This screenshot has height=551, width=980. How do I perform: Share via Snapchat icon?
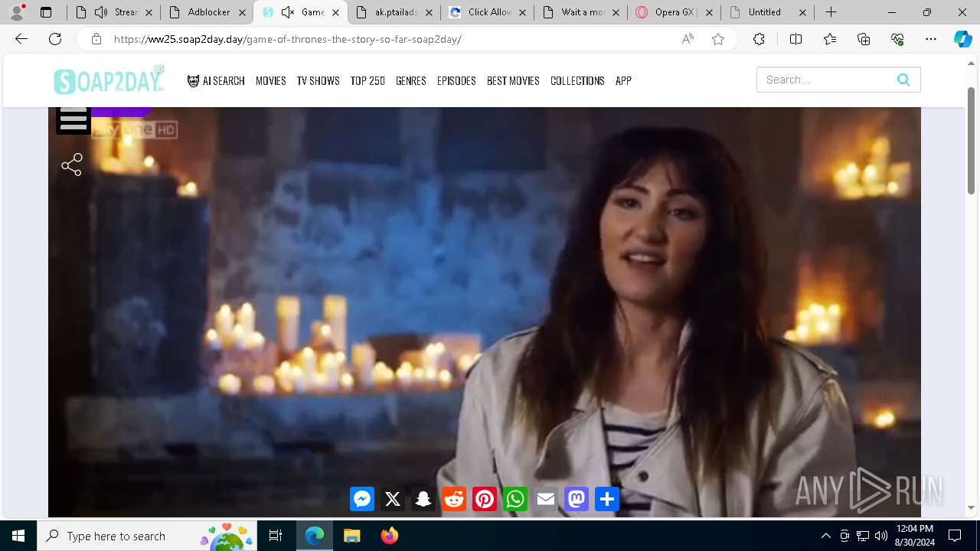[x=423, y=499]
